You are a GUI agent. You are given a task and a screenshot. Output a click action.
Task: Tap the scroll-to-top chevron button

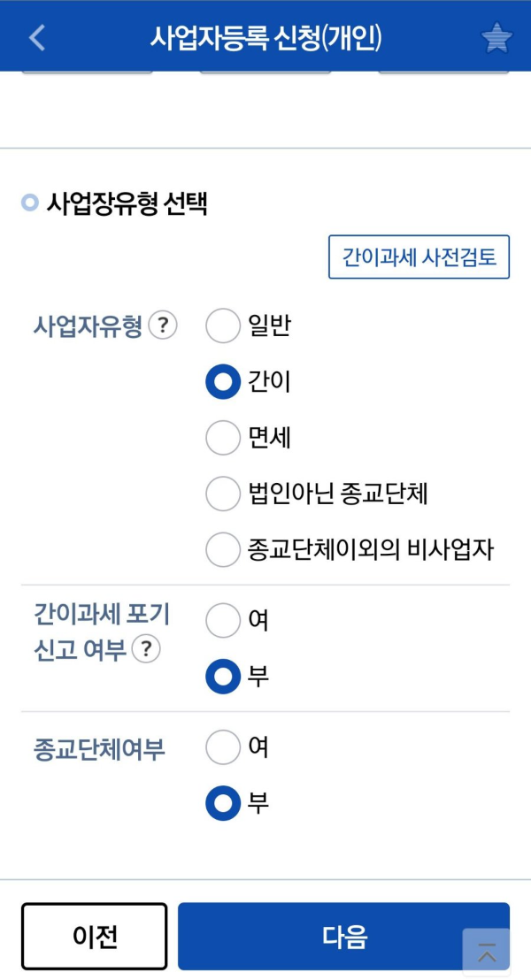(486, 950)
